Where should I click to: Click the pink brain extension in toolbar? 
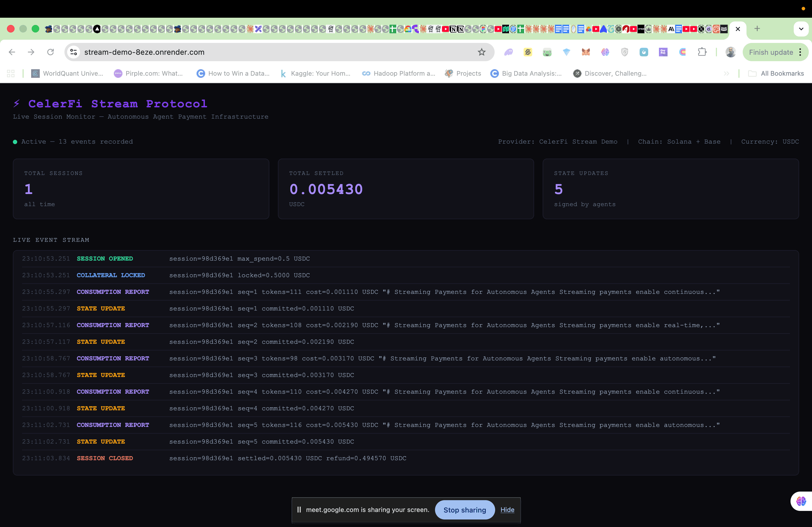click(x=605, y=52)
